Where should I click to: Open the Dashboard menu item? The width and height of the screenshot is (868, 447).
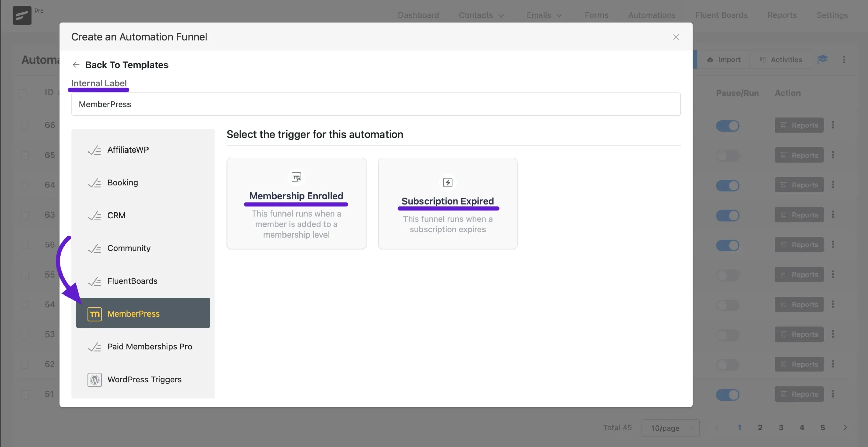coord(418,15)
